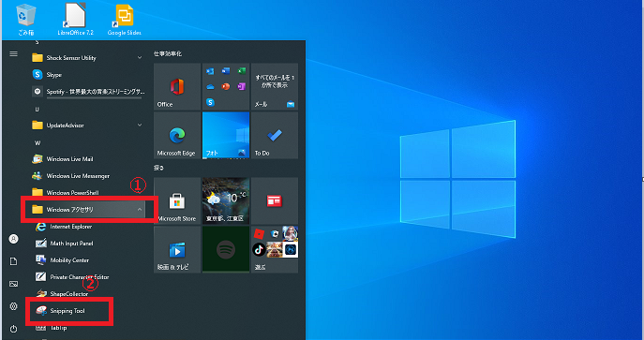Screen dimensions: 644x340
Task: Open Windows Live Messenger
Action: tap(87, 175)
